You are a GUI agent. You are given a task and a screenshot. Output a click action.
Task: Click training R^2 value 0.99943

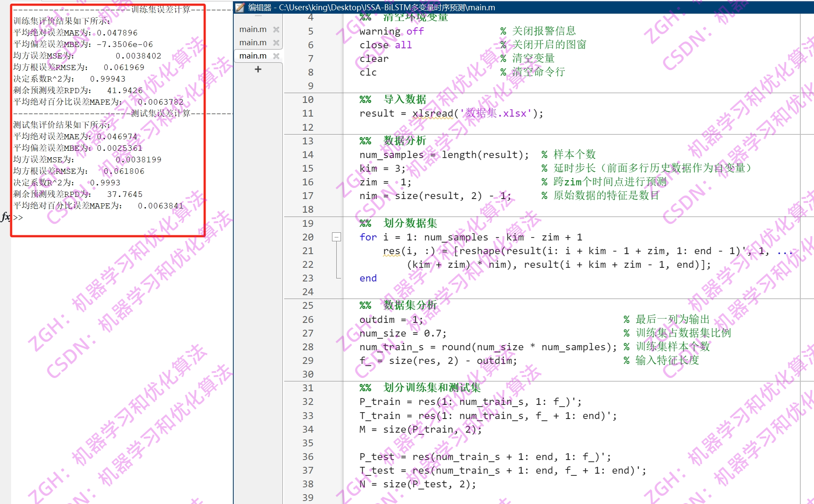click(108, 79)
